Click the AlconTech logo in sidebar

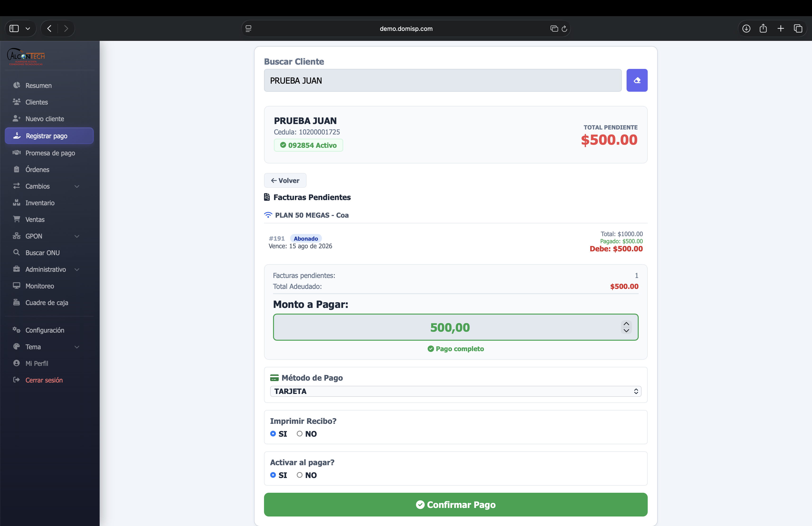pyautogui.click(x=26, y=57)
